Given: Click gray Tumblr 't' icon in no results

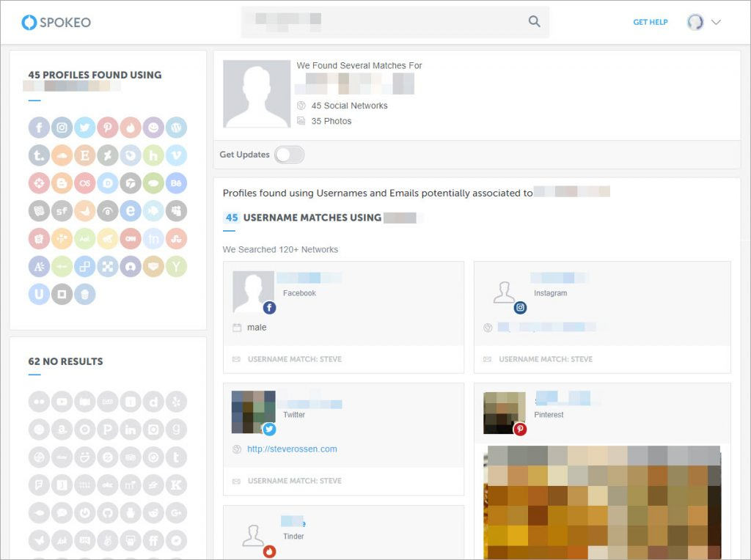Looking at the screenshot, I should [176, 457].
